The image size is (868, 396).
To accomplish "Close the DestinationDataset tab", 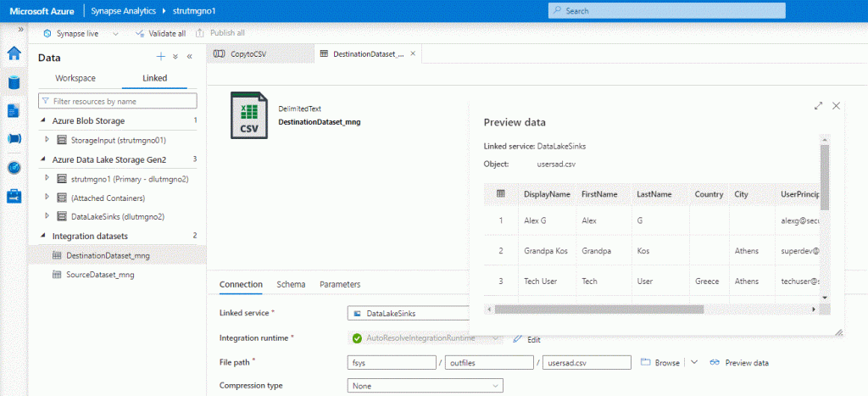I will click(x=413, y=53).
